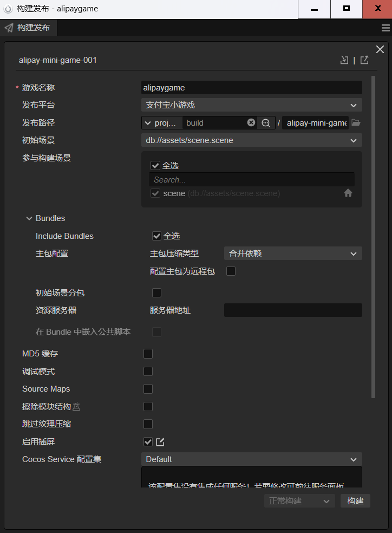Viewport: 392px width, 533px height.
Task: Enable Source Maps checkbox
Action: [148, 389]
